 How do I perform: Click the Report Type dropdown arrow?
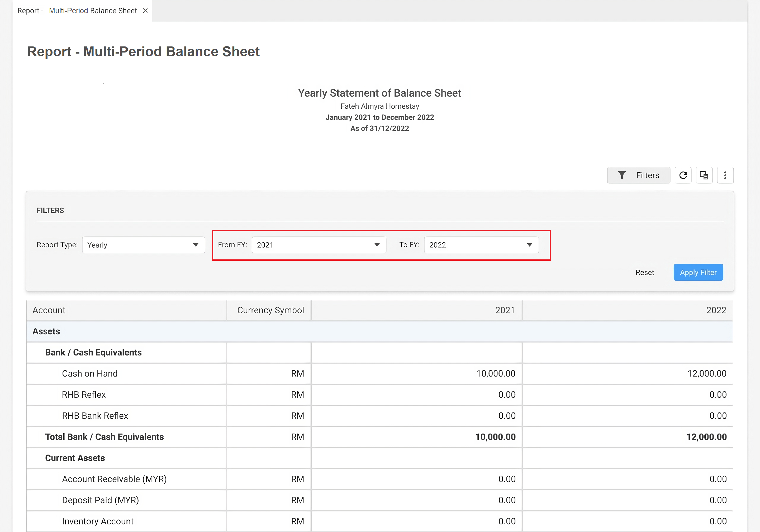(196, 245)
